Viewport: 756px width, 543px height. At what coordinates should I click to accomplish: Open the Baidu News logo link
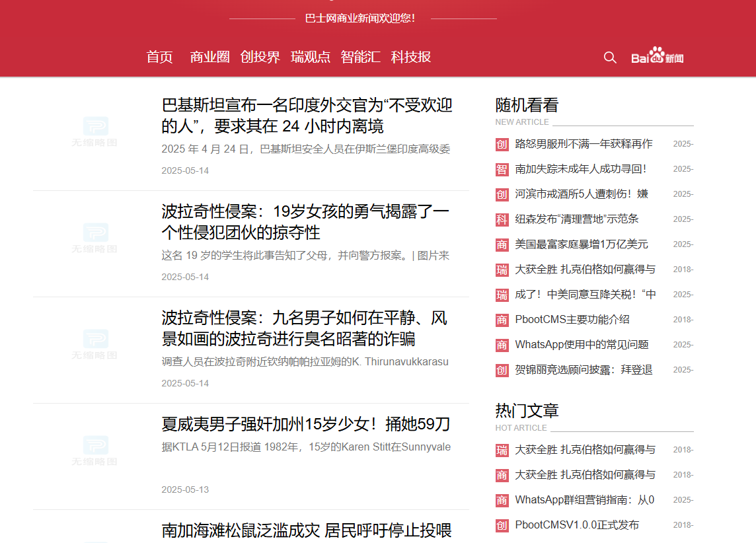(x=657, y=57)
